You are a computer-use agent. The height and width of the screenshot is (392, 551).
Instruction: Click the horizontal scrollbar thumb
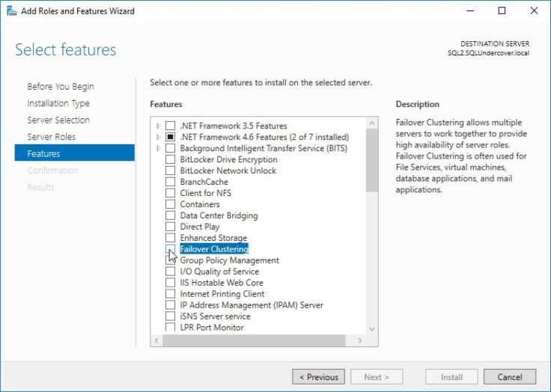(254, 340)
